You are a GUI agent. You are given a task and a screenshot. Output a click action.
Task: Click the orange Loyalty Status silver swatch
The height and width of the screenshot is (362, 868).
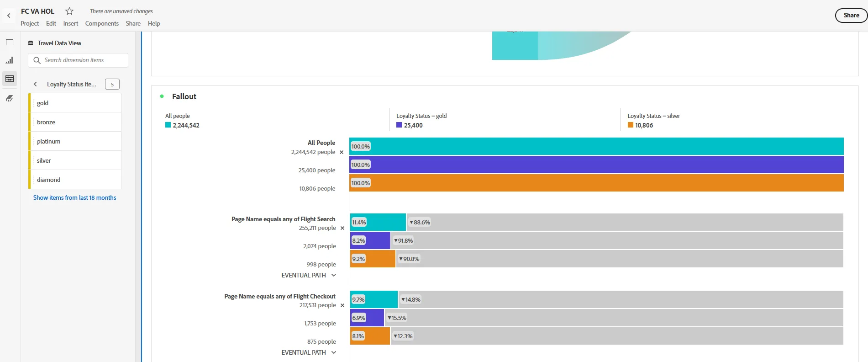pyautogui.click(x=631, y=125)
